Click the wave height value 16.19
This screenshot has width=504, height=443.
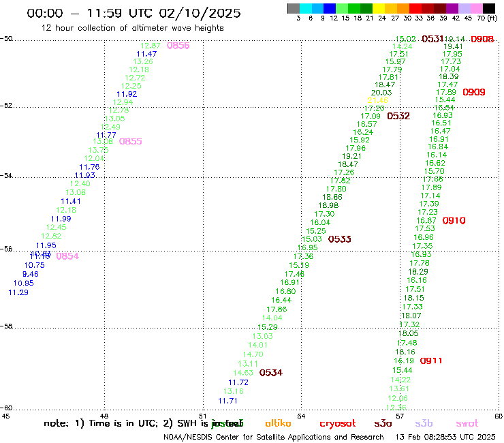404,361
